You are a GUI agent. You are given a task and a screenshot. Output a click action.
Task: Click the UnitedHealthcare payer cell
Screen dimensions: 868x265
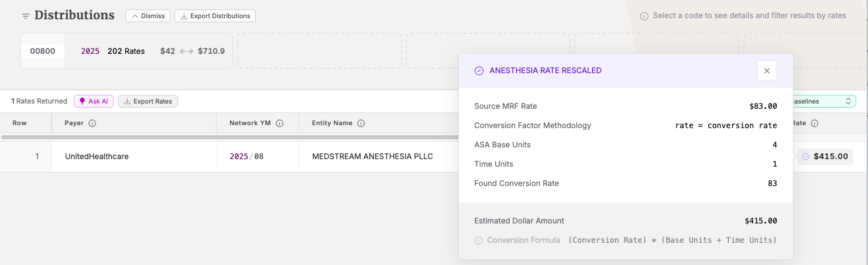[x=97, y=157]
